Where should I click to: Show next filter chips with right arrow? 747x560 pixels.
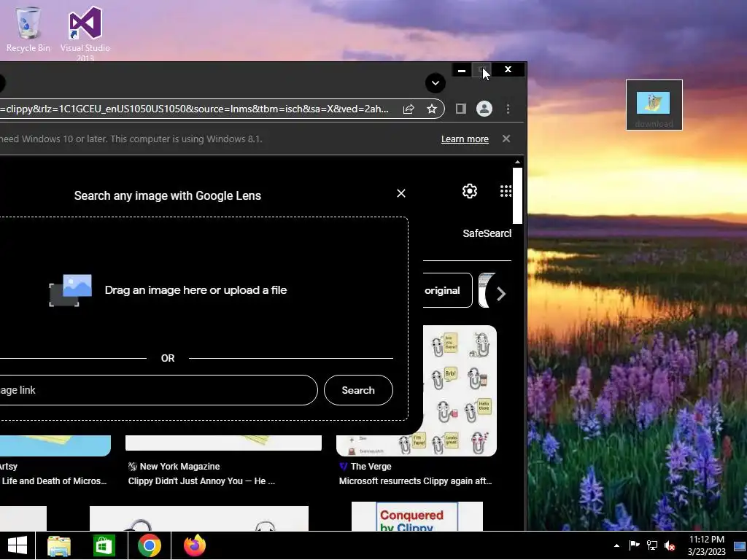pos(500,294)
